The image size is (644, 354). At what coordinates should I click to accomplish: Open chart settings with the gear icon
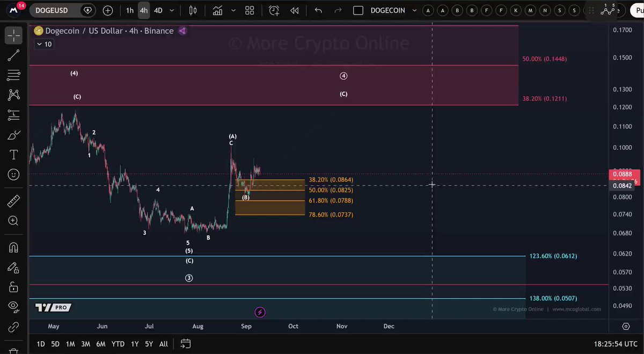626,326
